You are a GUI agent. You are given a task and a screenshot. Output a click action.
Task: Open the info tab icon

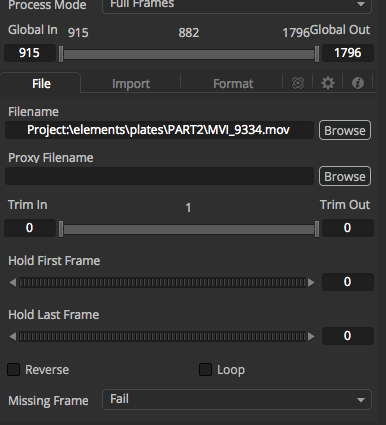pyautogui.click(x=358, y=83)
